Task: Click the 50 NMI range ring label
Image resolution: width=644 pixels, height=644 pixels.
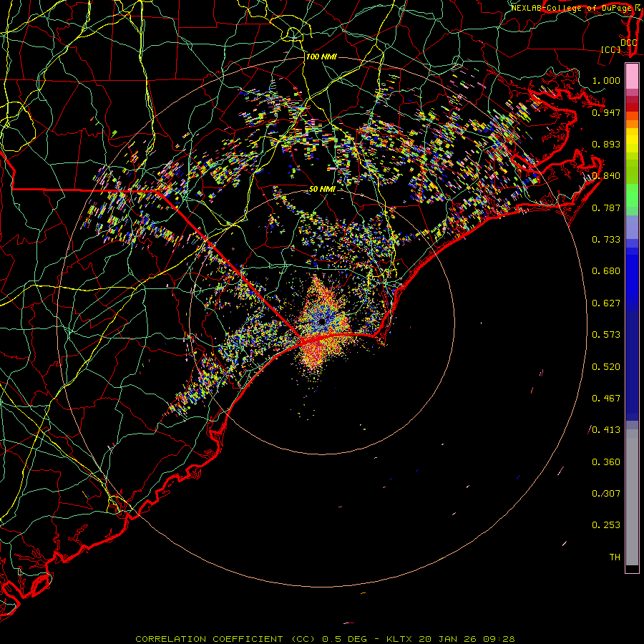Action: click(321, 190)
